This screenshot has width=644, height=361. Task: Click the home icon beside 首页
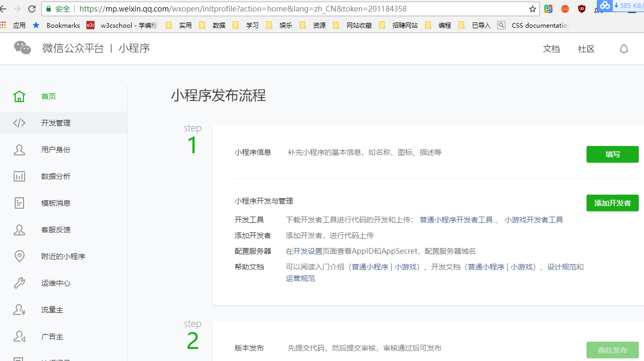tap(19, 96)
